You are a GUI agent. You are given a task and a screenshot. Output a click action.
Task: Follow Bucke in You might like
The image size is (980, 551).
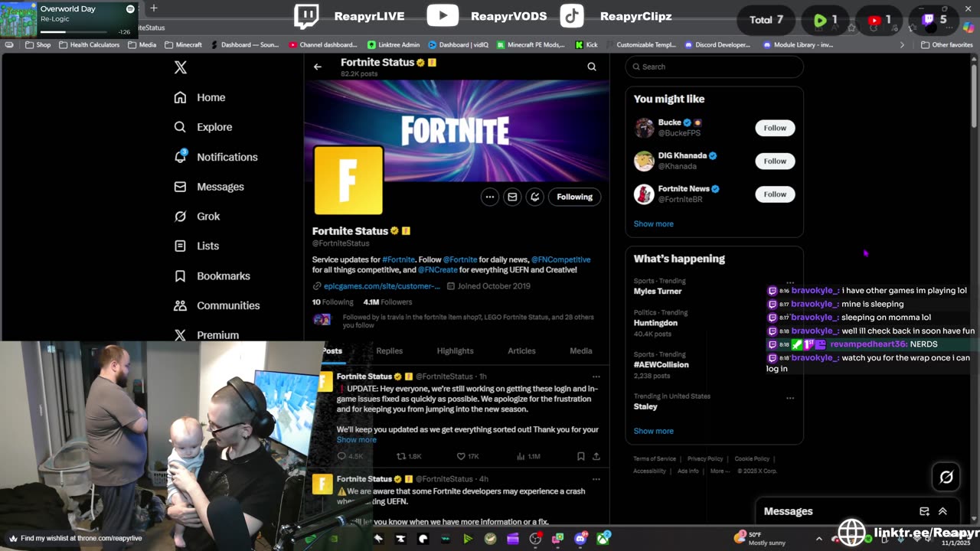775,128
